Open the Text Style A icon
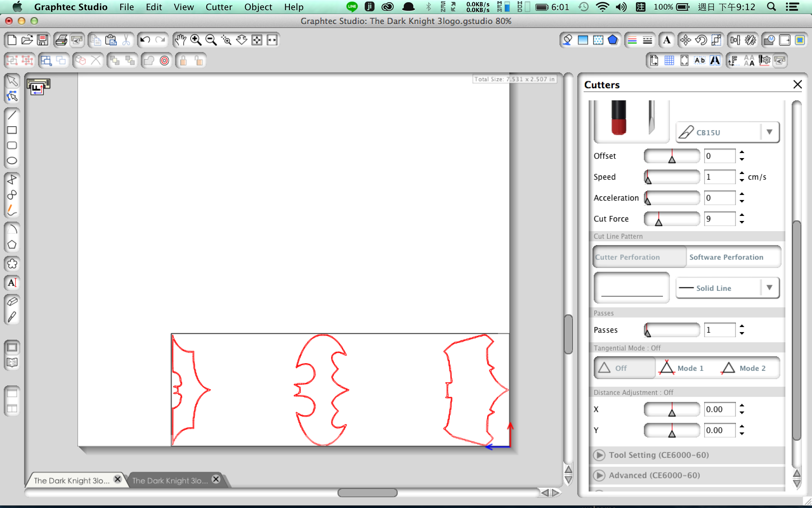812x508 pixels. 667,40
